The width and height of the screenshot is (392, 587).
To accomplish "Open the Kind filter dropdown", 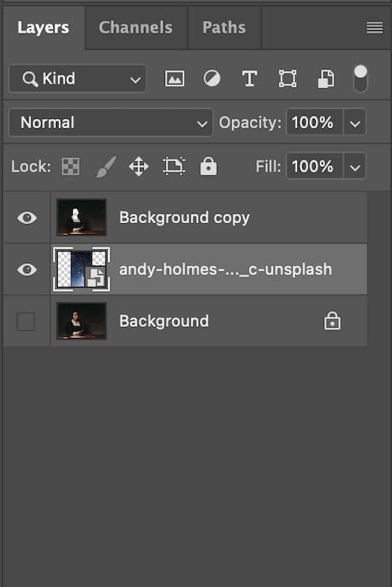I will pos(77,79).
